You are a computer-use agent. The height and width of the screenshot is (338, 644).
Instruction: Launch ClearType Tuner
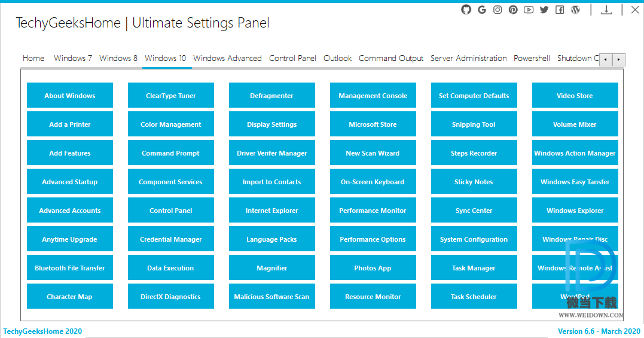tap(171, 95)
